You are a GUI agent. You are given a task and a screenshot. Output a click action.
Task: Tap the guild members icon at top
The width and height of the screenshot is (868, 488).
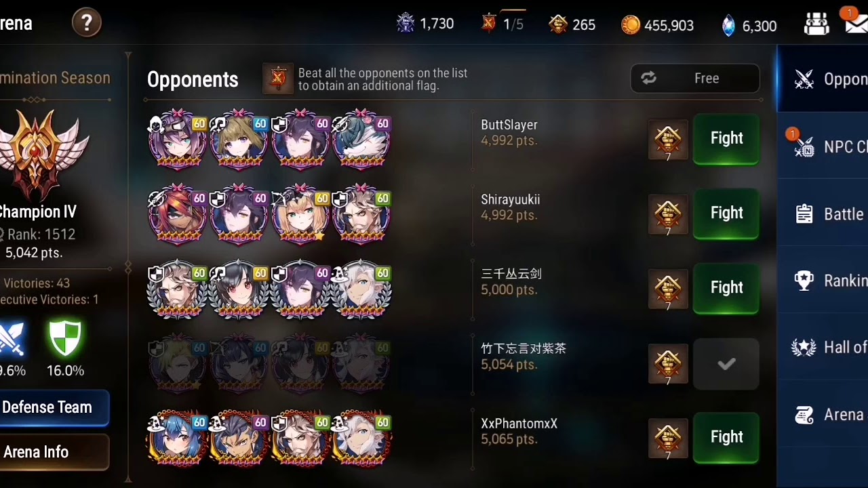(816, 24)
